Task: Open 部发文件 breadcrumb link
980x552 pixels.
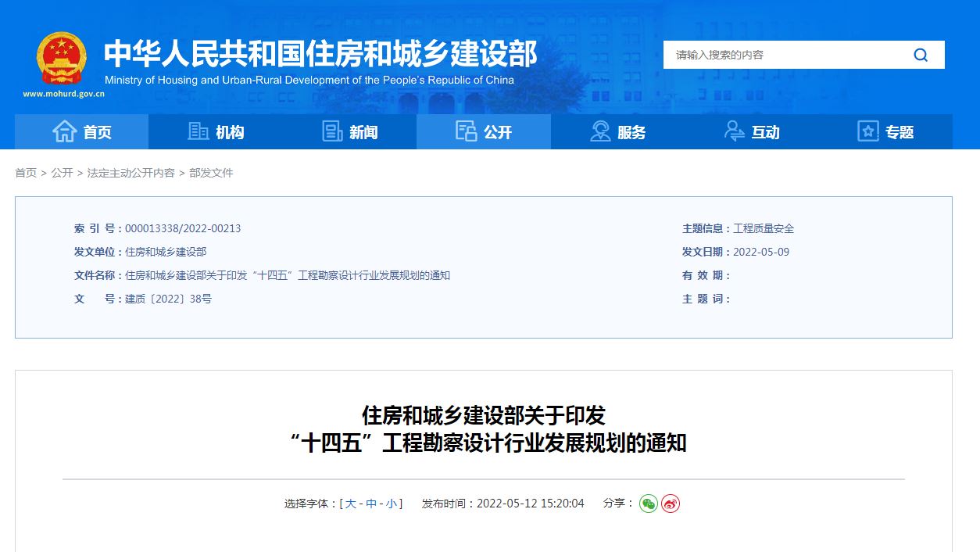Action: pos(211,173)
